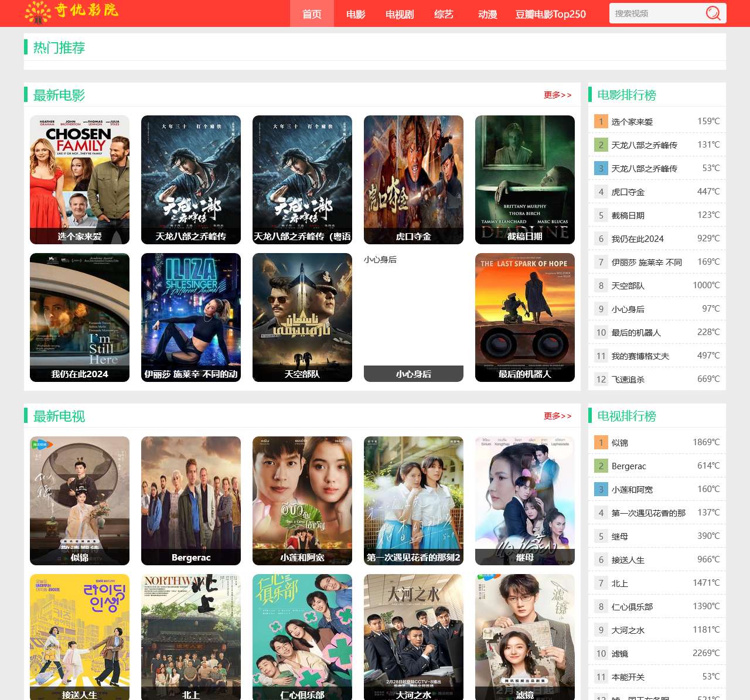Click 滤镜 in TV ranking list
750x700 pixels.
click(619, 654)
